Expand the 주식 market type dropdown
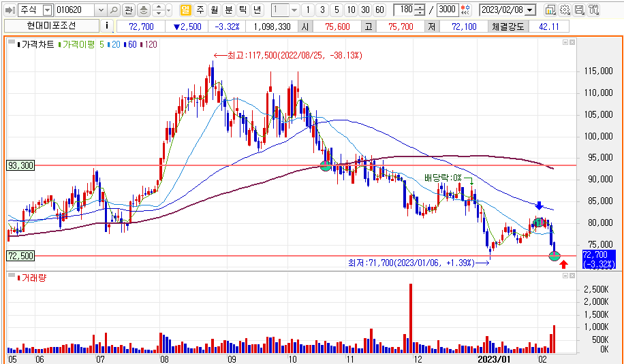This screenshot has height=364, width=624. [x=48, y=10]
